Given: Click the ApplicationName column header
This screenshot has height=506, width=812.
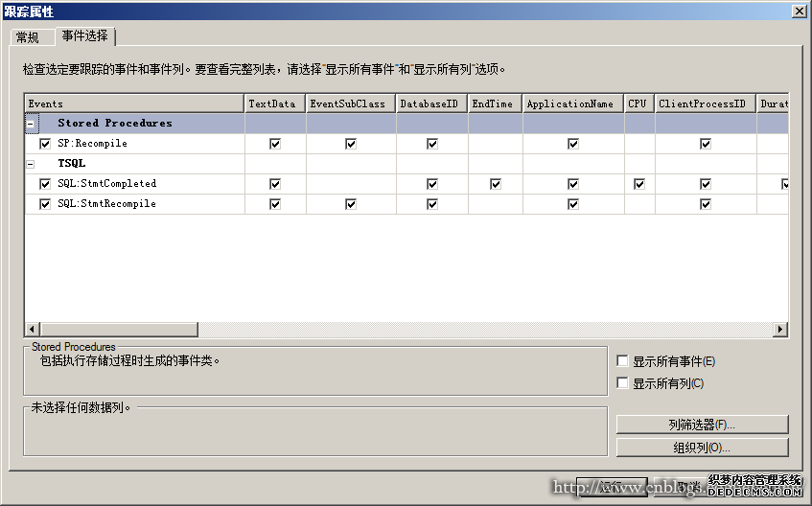Looking at the screenshot, I should [x=572, y=103].
